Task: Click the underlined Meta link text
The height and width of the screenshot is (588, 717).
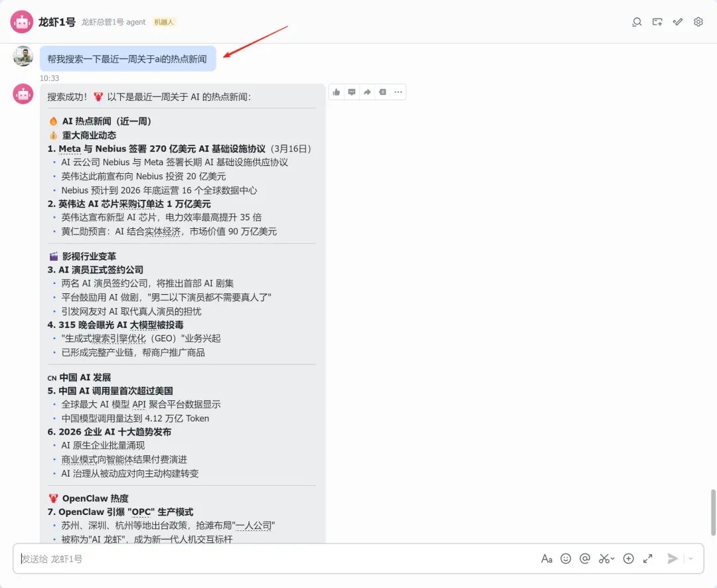Action: point(70,149)
